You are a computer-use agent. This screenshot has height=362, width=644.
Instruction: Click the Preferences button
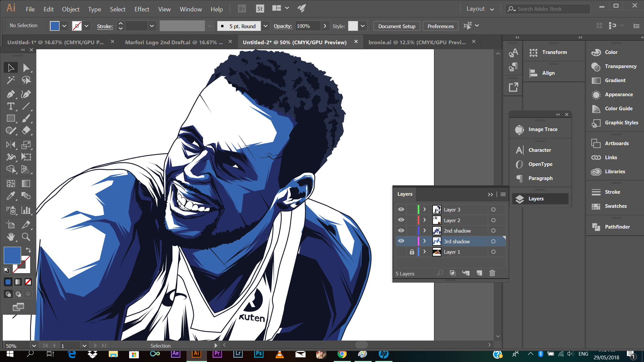(x=440, y=26)
